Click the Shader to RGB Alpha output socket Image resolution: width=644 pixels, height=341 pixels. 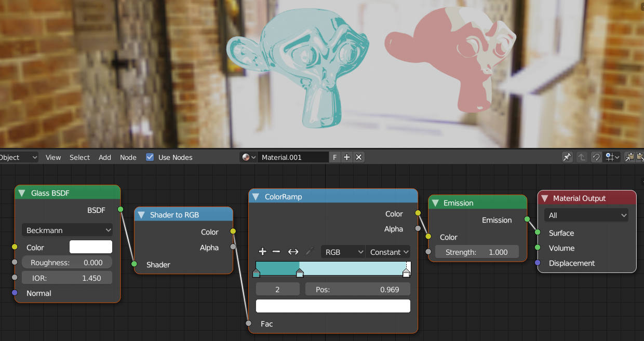(x=233, y=247)
